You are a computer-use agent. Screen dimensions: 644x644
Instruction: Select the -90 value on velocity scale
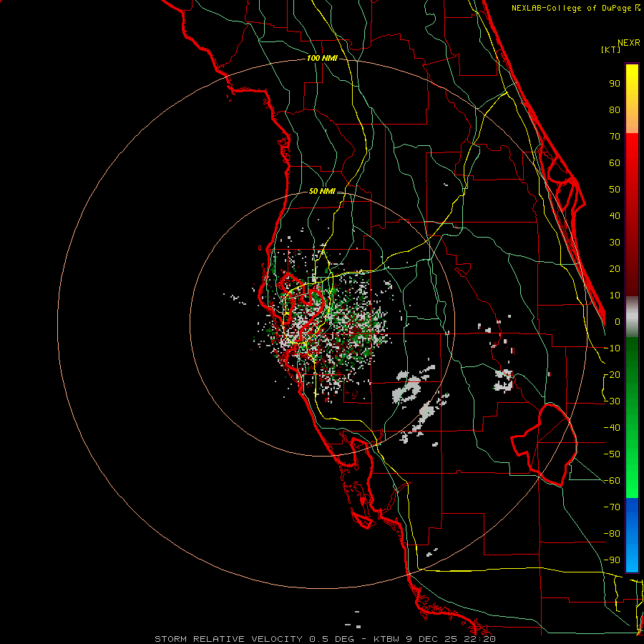[x=612, y=560]
